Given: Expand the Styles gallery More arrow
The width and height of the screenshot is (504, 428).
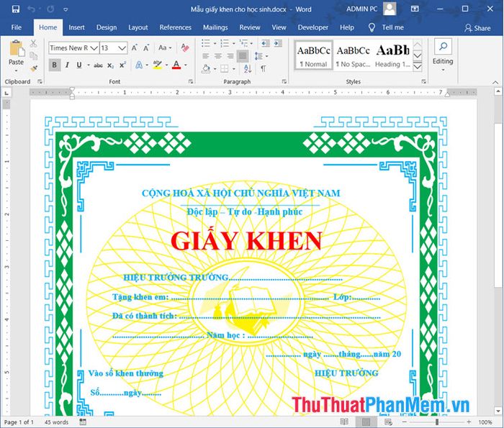Looking at the screenshot, I should click(417, 67).
